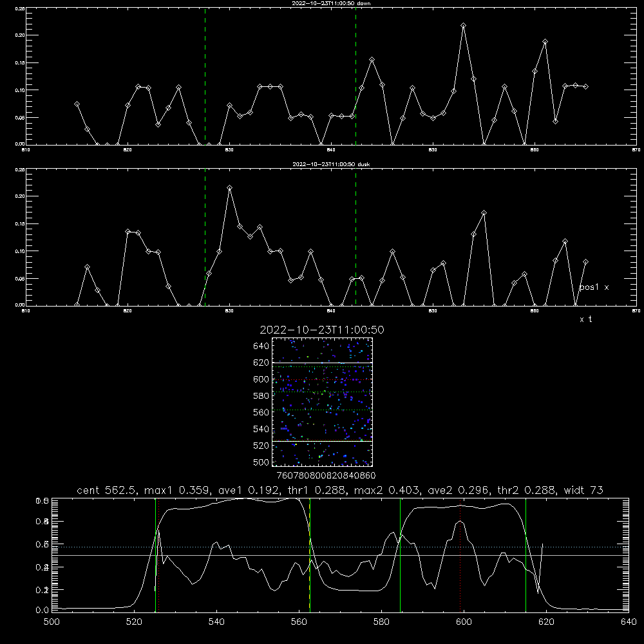The width and height of the screenshot is (644, 644).
Task: Select the 'max2 0.403' value in the stats line
Action: pyautogui.click(x=388, y=490)
